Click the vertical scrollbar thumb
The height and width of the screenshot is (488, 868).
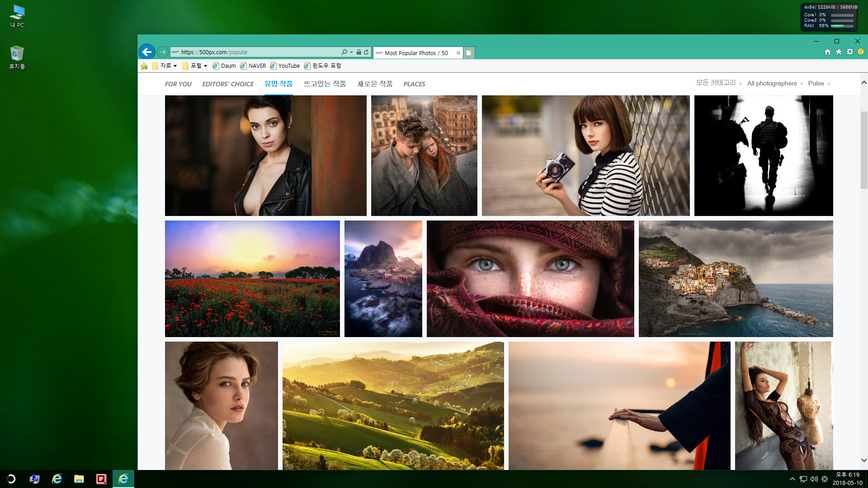coord(864,150)
